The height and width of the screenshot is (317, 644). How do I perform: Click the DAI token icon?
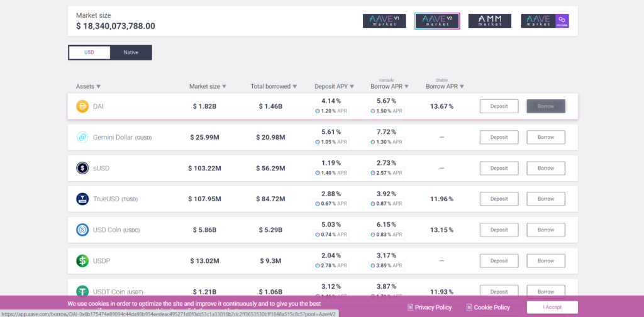pyautogui.click(x=82, y=106)
